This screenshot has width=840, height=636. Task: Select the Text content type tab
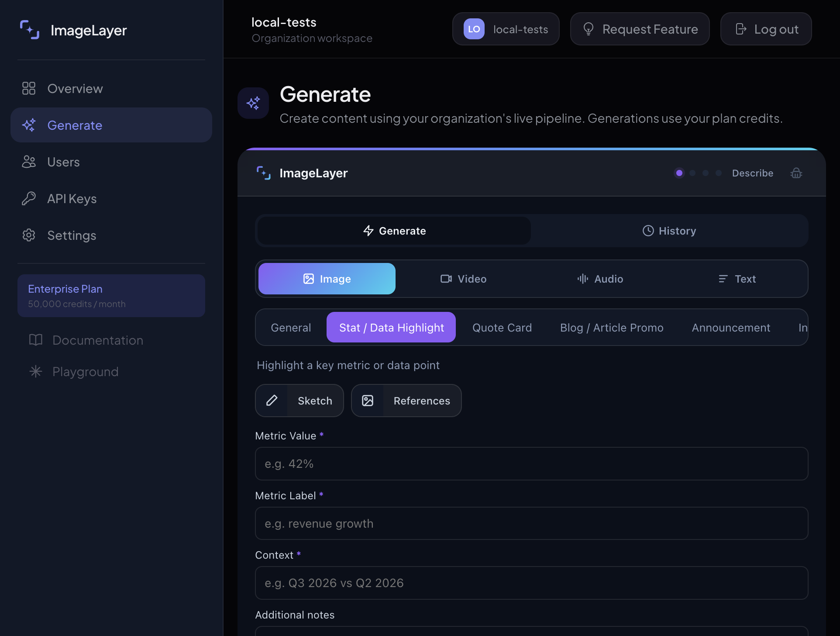coord(737,279)
